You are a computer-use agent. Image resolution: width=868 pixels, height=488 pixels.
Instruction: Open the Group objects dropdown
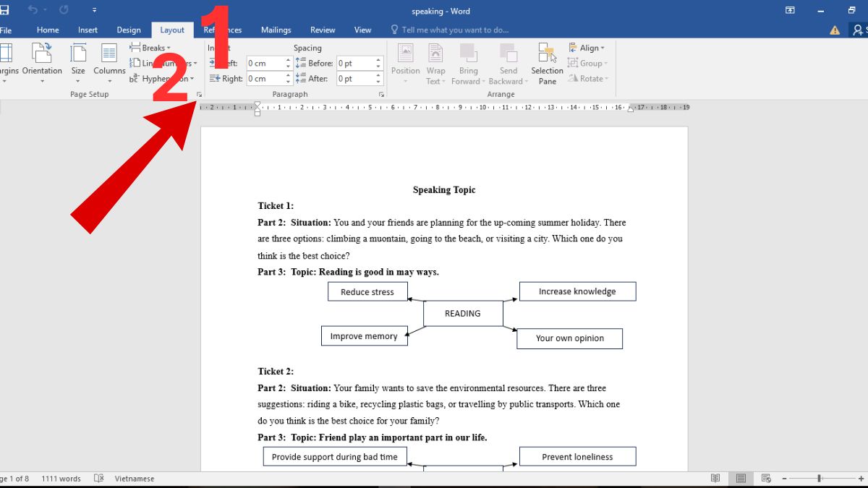587,63
